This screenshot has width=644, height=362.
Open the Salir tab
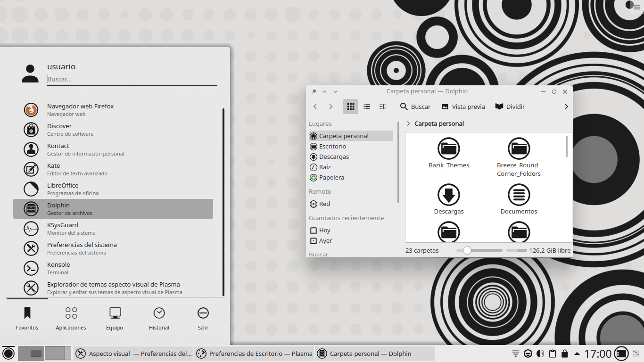coord(203,318)
